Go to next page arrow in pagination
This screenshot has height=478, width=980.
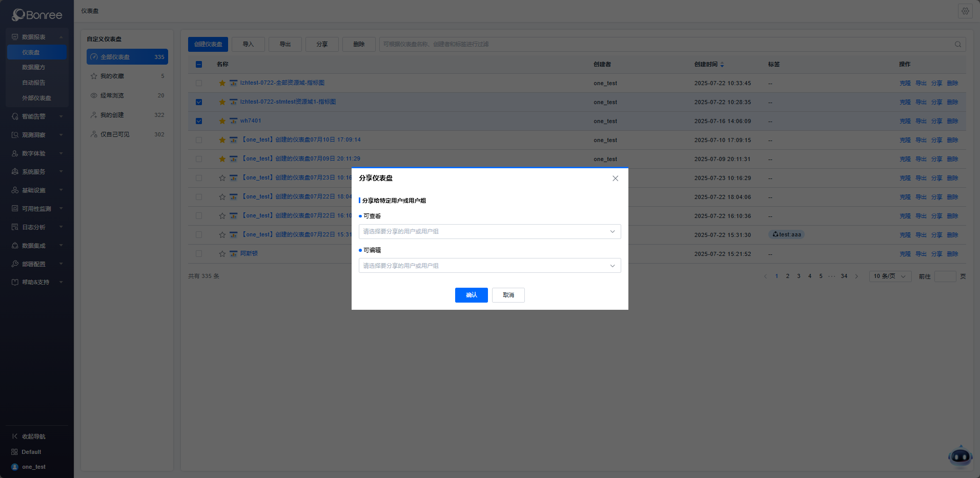point(856,276)
